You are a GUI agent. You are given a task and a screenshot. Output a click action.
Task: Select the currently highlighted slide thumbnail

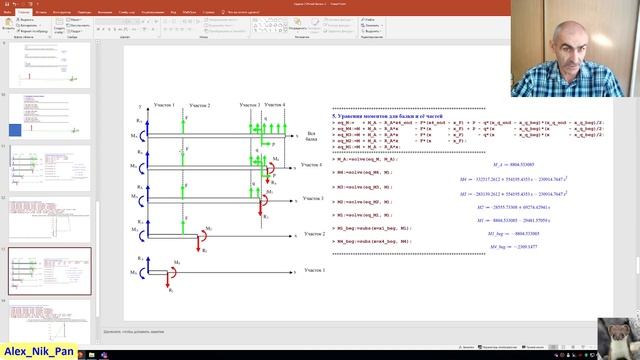(50, 271)
